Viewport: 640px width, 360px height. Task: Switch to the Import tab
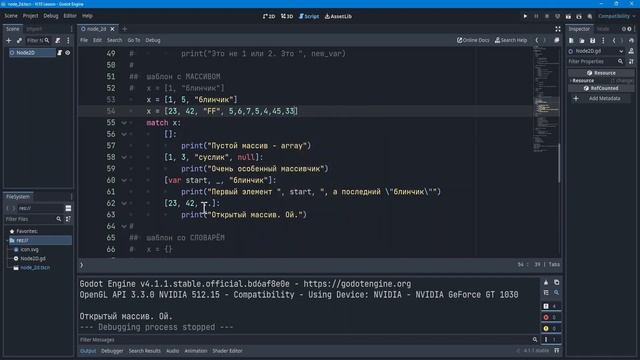click(34, 29)
